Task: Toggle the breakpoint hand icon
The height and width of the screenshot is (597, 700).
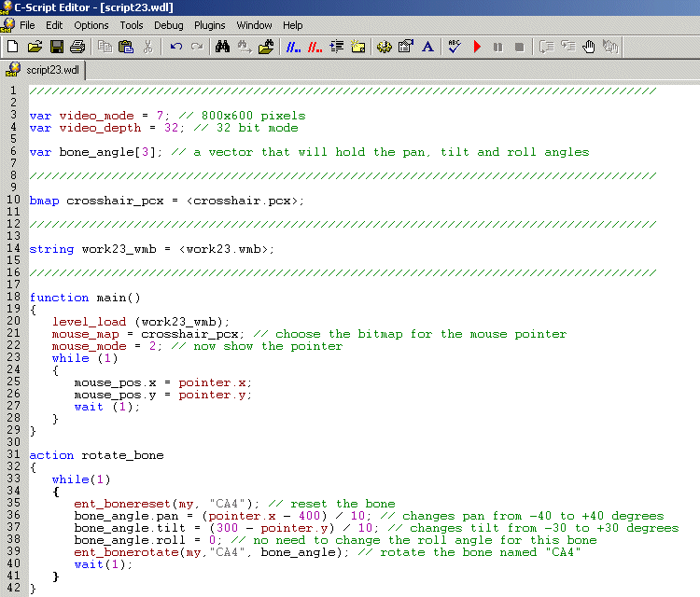Action: (x=589, y=46)
